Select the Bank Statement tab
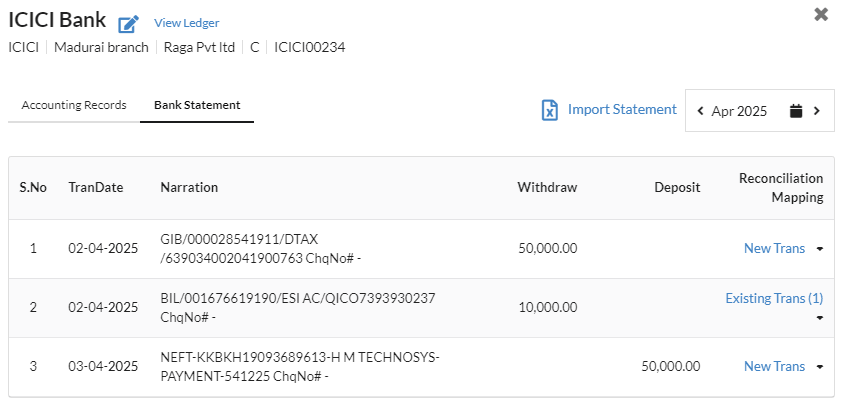 (197, 105)
